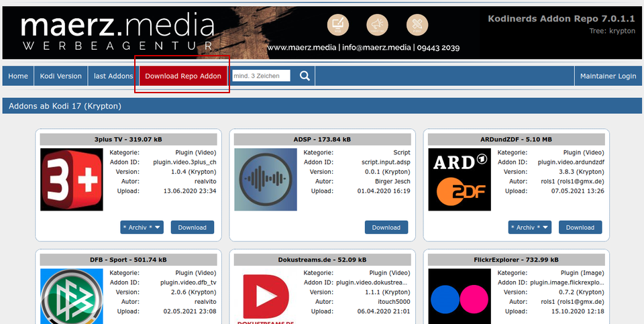Click addon ID plugin.video.3plus_ch
Screen dimensions: 644x324
point(185,162)
